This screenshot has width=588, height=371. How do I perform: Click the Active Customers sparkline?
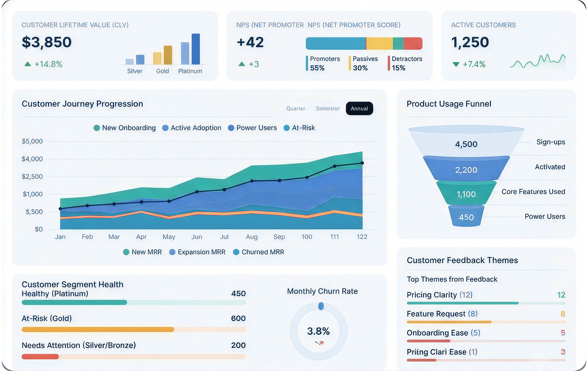click(538, 62)
